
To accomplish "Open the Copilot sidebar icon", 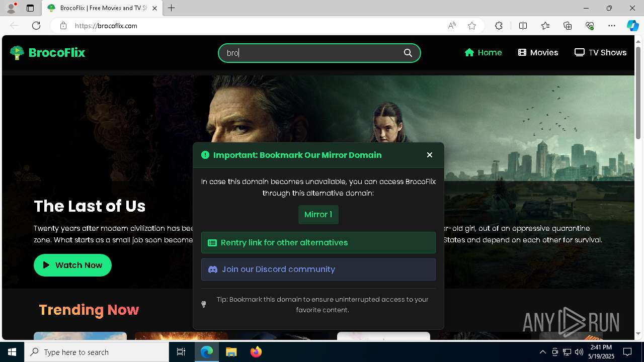I will coord(632,26).
